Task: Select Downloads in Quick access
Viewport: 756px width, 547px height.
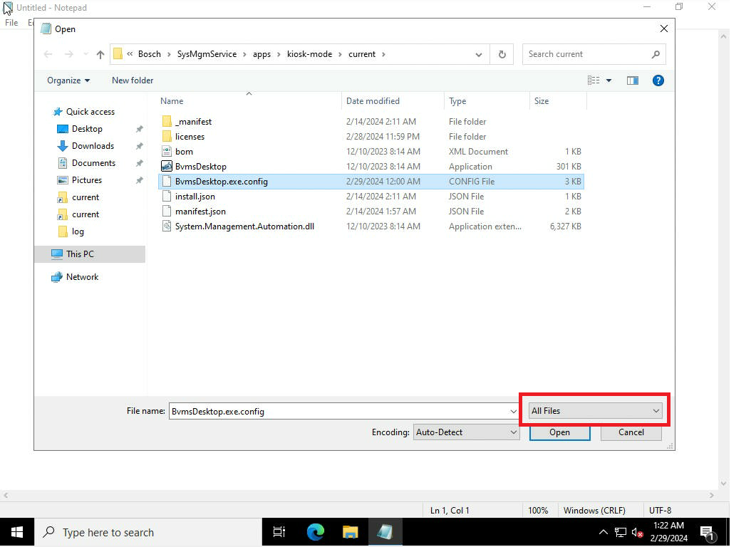Action: 93,146
